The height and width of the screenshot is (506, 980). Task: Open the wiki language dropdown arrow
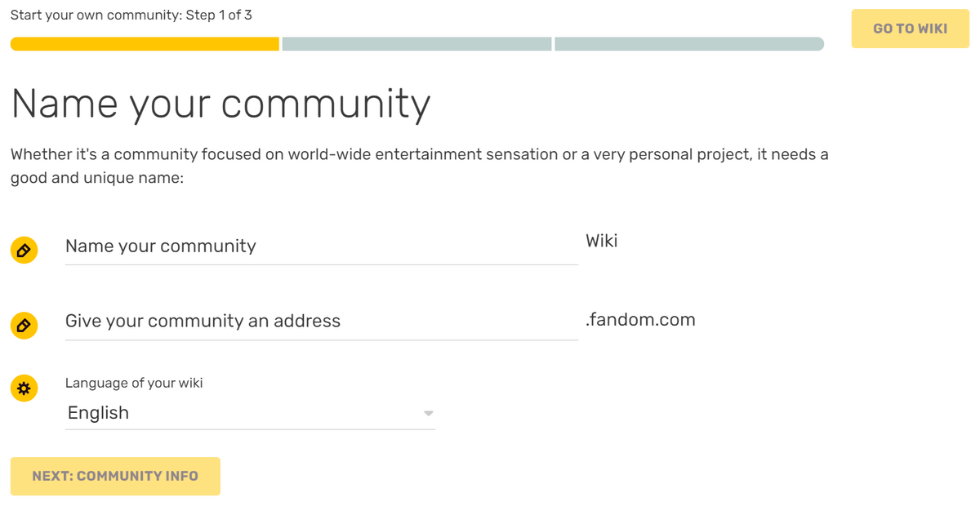pyautogui.click(x=428, y=413)
